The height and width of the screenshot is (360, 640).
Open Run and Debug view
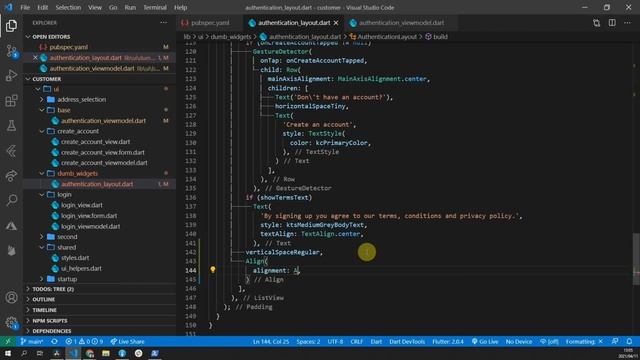click(11, 76)
